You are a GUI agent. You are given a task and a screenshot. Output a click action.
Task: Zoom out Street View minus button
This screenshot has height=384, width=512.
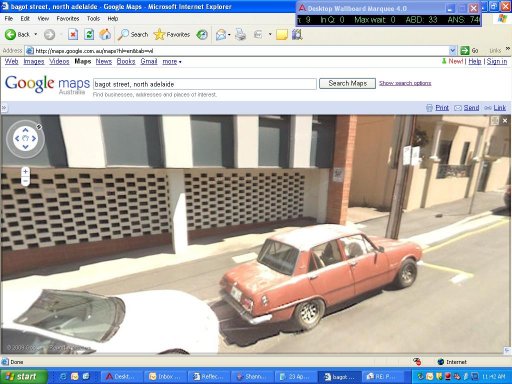tap(25, 181)
